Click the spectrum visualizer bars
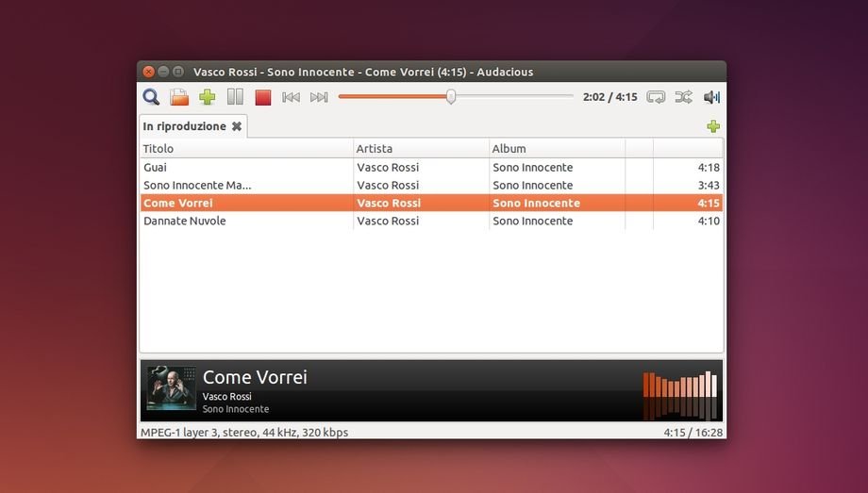This screenshot has height=493, width=868. point(680,395)
